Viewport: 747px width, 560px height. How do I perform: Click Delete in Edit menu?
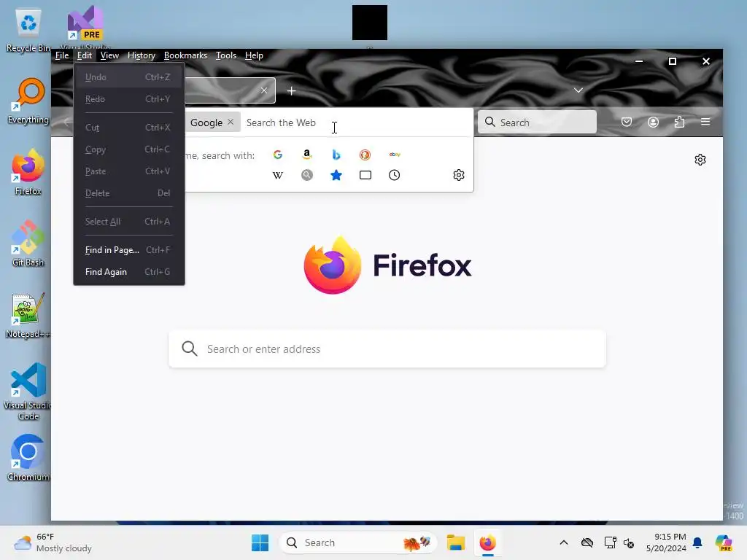coord(128,193)
